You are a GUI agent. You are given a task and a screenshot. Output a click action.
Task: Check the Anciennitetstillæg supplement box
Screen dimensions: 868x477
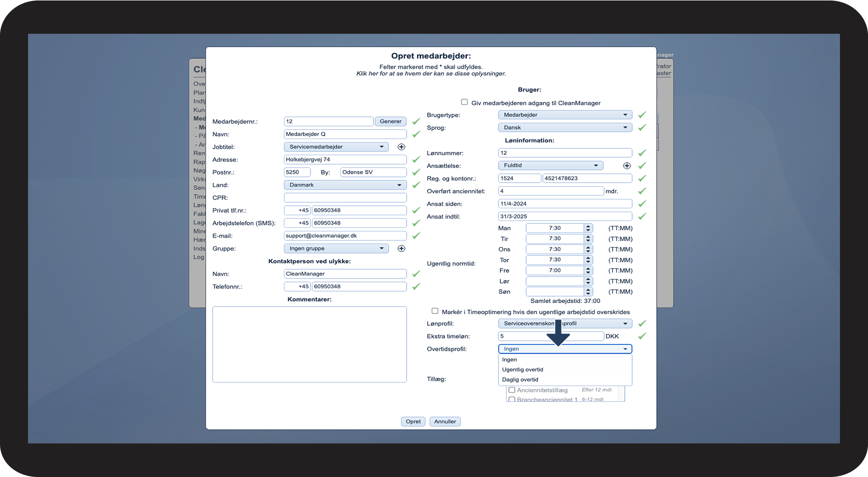click(x=512, y=390)
